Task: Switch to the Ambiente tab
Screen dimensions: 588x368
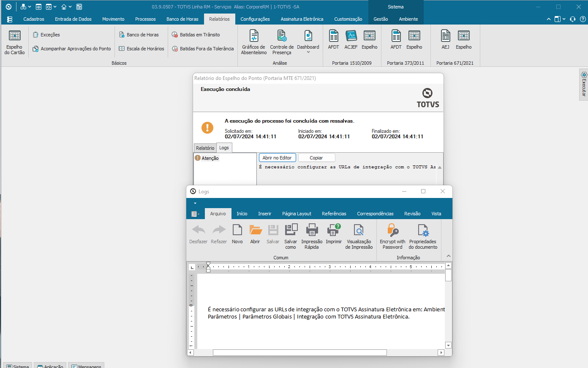Action: [408, 19]
